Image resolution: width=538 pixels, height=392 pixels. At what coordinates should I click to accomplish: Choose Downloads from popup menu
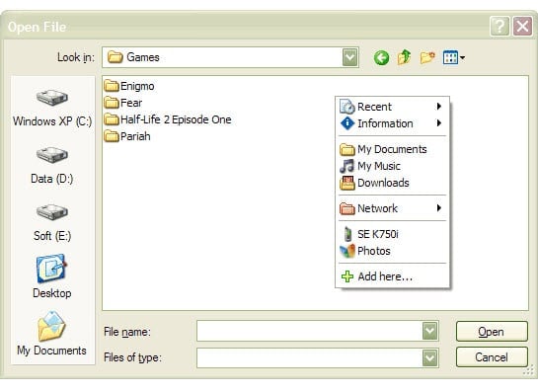point(392,183)
